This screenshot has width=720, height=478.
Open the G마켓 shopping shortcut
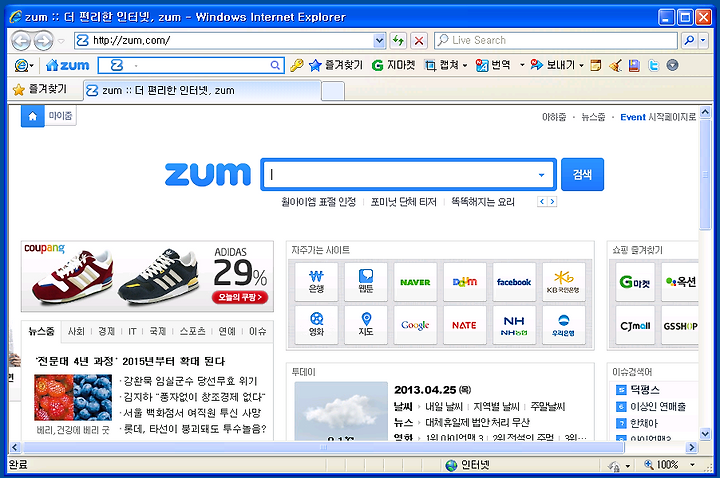pos(635,282)
